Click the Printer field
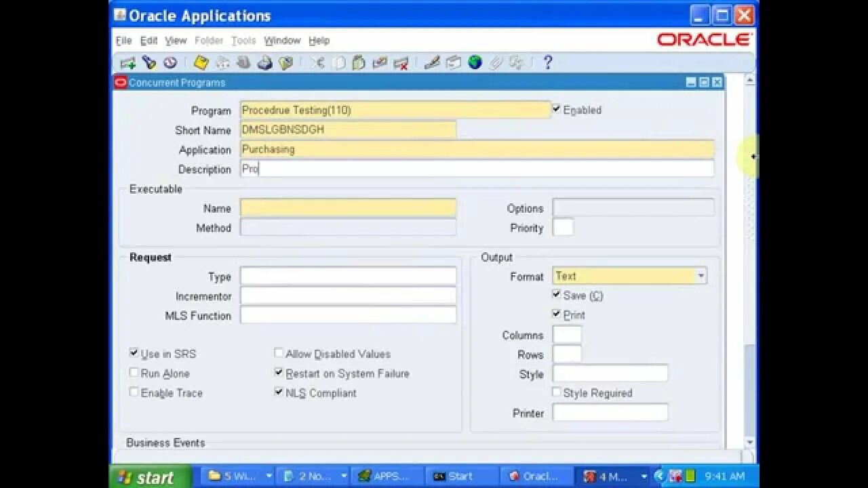The height and width of the screenshot is (488, 868). tap(610, 412)
